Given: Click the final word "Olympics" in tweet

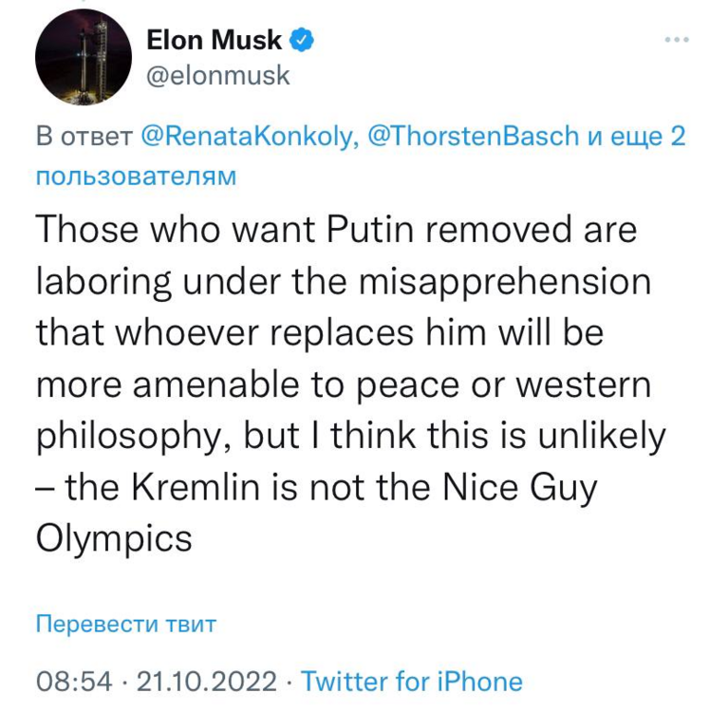Looking at the screenshot, I should click(113, 539).
